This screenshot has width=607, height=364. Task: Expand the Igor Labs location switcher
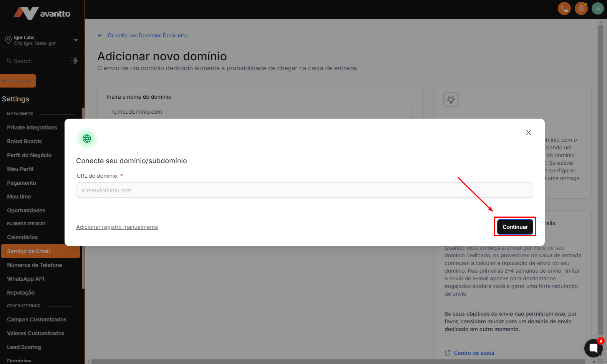(x=41, y=40)
